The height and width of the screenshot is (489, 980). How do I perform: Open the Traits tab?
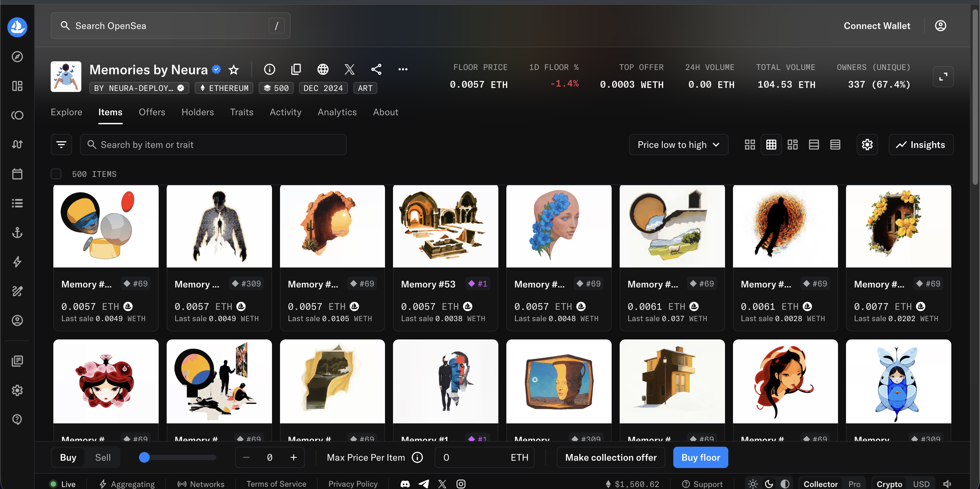242,112
